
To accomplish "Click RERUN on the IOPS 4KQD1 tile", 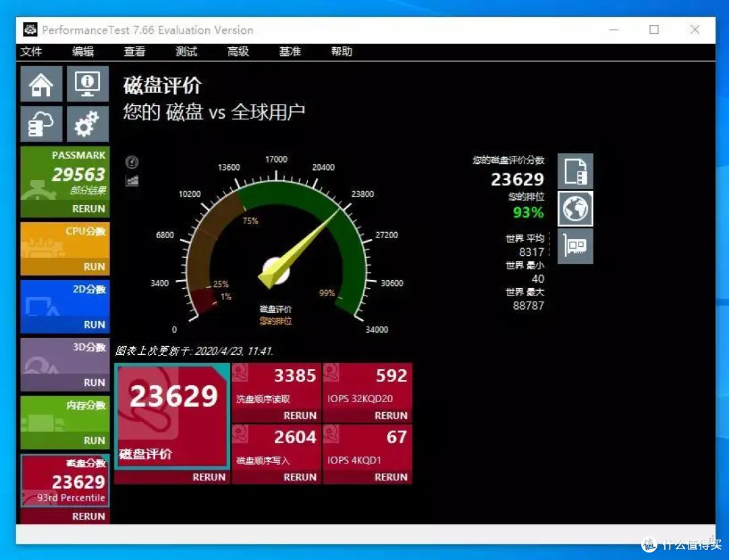I will tap(390, 477).
